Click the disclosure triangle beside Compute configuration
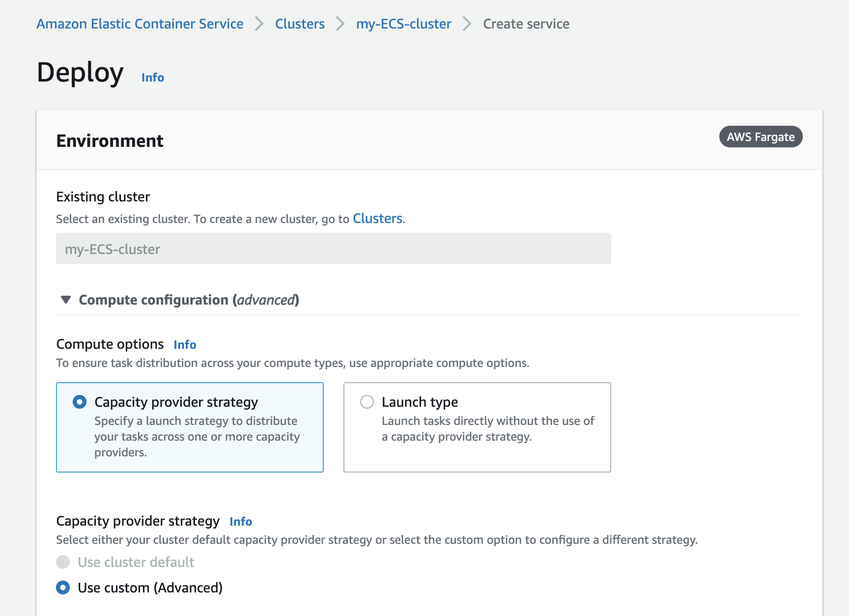 [65, 300]
